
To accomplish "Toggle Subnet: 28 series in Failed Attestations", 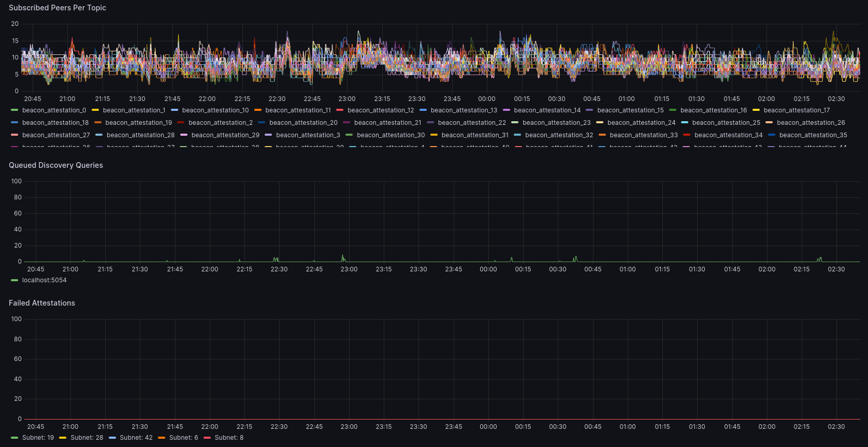I will pos(86,438).
